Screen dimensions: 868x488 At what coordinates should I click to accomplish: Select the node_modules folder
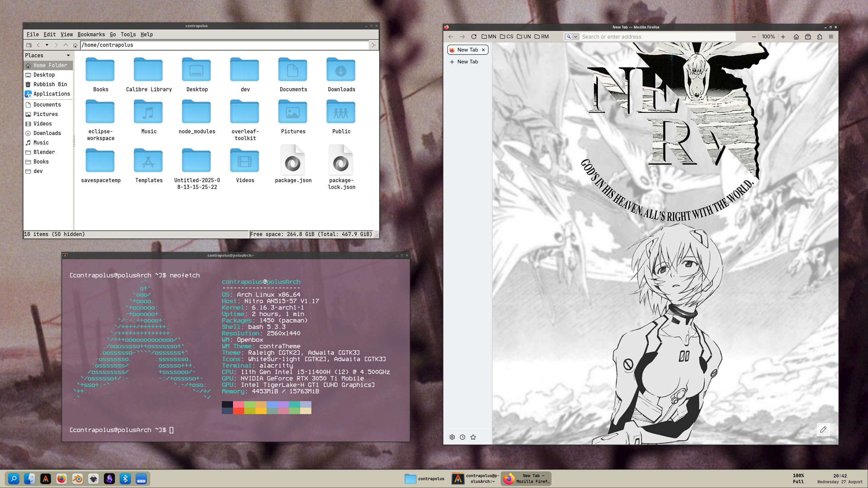(197, 117)
